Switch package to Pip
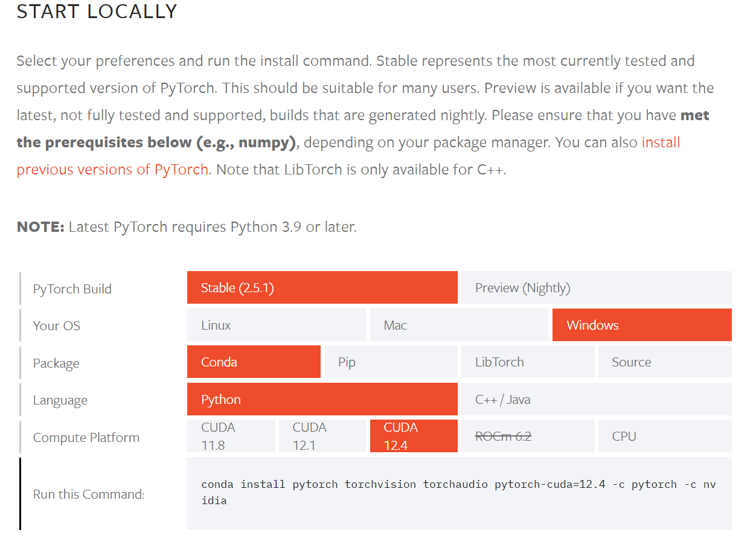Image resolution: width=756 pixels, height=547 pixels. pyautogui.click(x=391, y=362)
